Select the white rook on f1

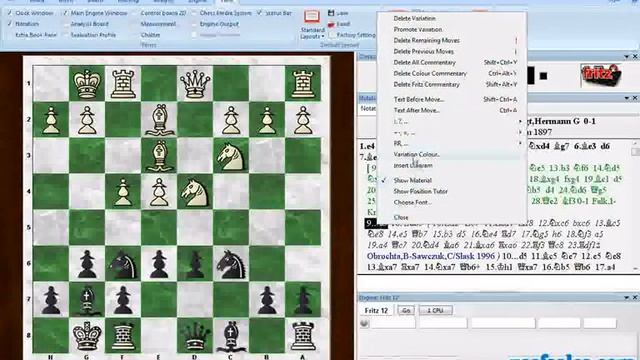click(x=123, y=84)
